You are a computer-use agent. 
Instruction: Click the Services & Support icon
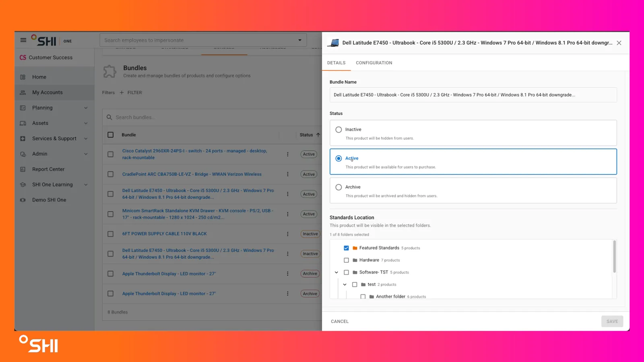pos(23,138)
